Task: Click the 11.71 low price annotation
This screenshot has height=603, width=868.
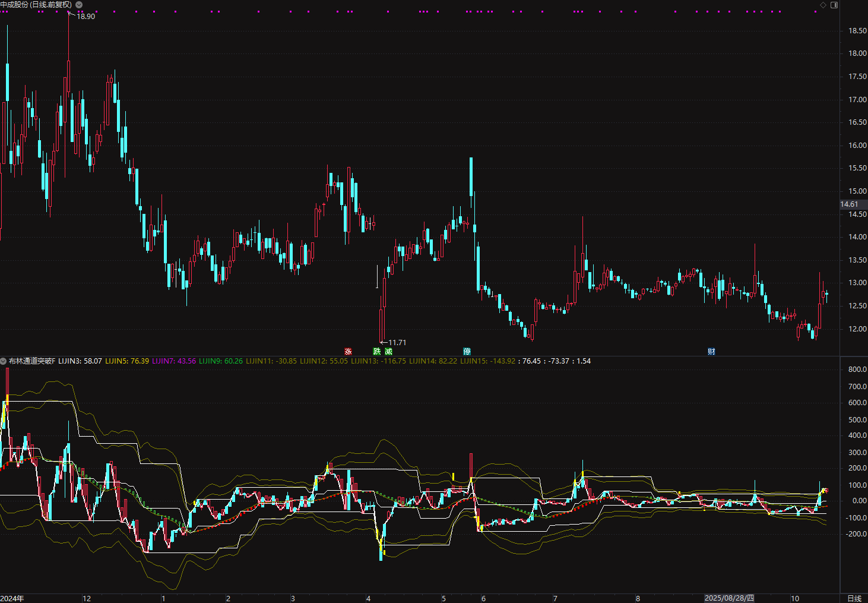Action: [397, 343]
